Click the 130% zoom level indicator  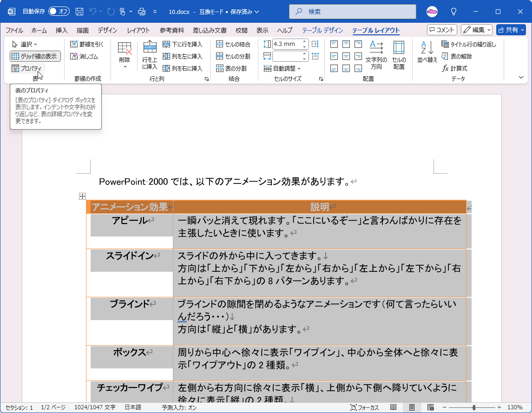(x=516, y=408)
